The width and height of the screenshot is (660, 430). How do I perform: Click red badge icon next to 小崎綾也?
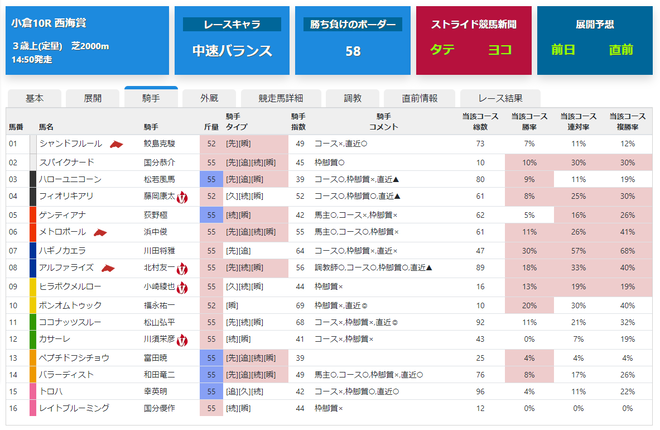click(x=182, y=287)
